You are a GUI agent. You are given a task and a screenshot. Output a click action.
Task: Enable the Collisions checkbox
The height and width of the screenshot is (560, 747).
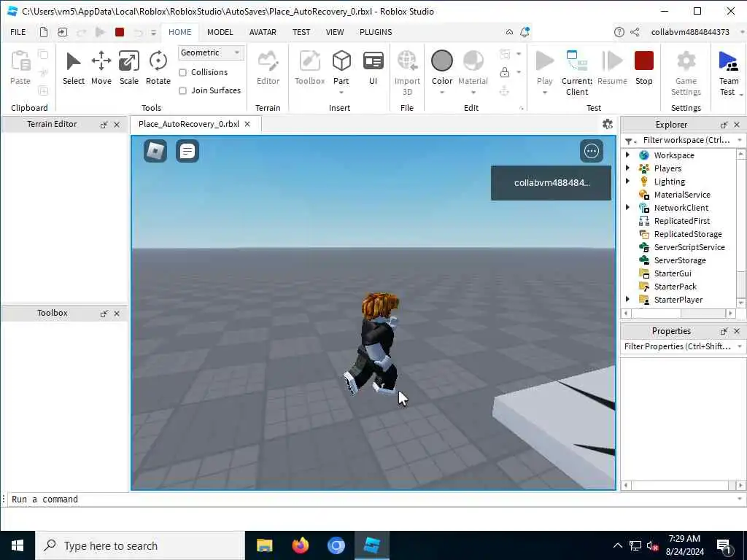pyautogui.click(x=182, y=72)
